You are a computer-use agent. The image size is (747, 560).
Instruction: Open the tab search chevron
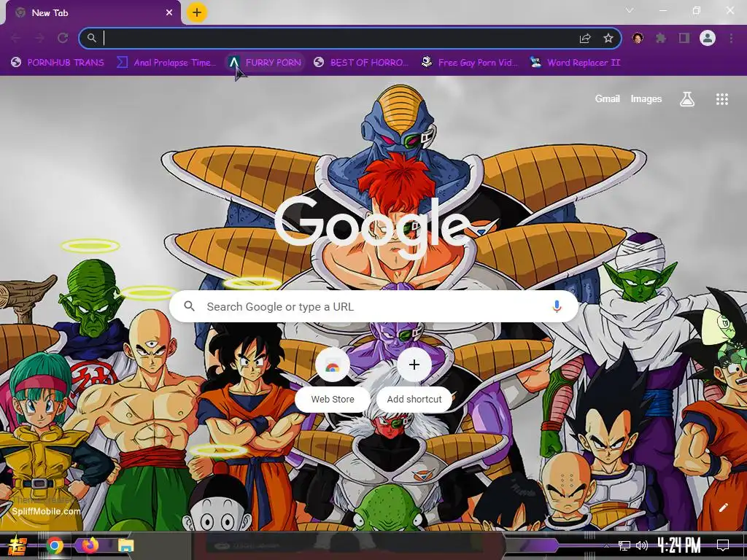[630, 10]
